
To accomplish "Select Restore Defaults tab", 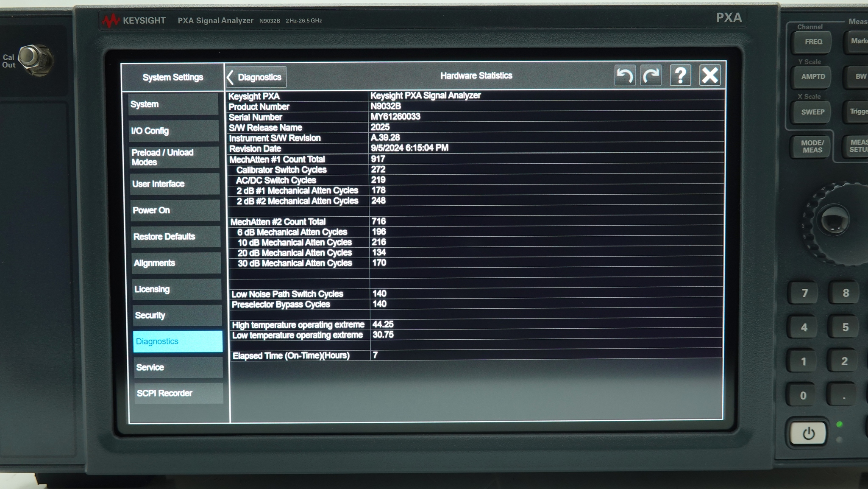I will 176,237.
